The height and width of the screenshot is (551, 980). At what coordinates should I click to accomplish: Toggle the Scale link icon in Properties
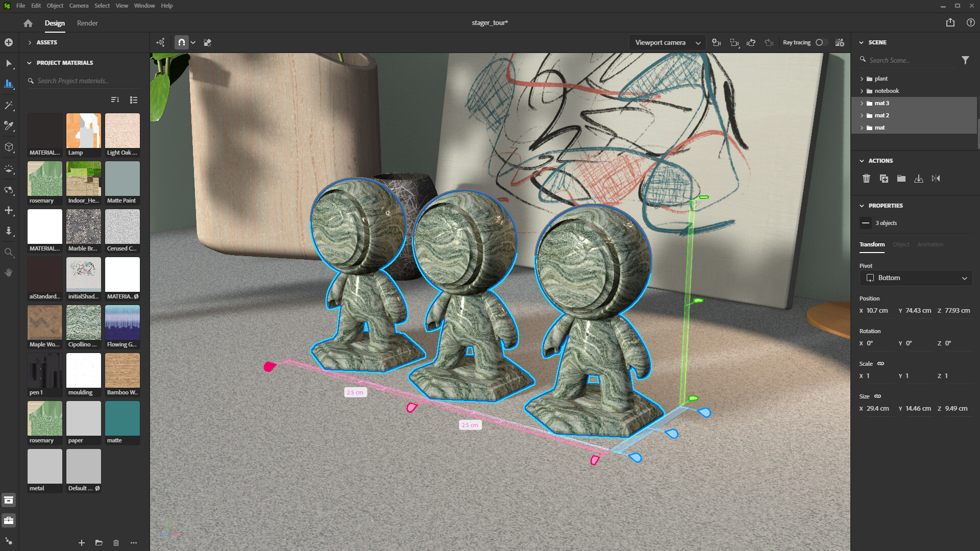click(880, 363)
